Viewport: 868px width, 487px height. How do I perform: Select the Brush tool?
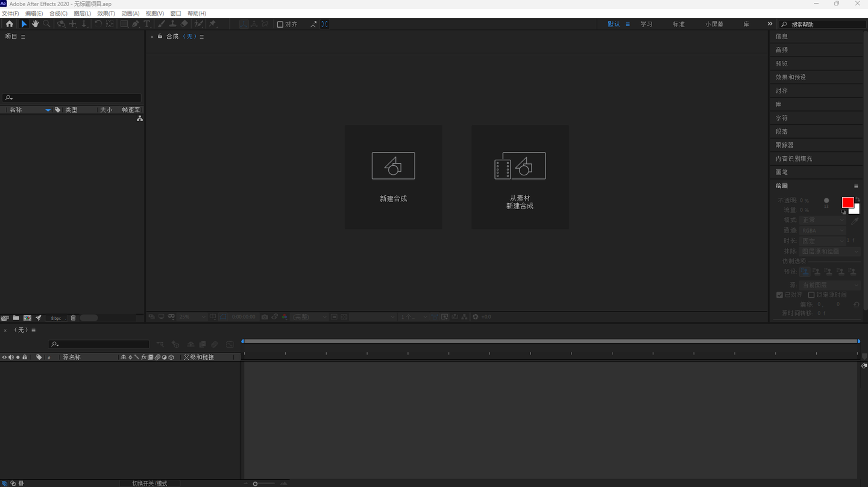(161, 24)
